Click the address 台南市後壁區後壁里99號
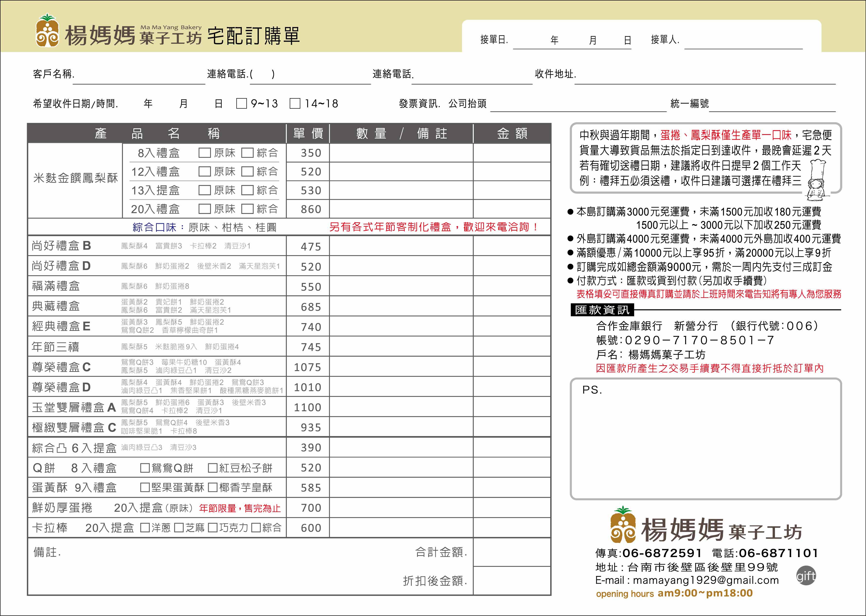This screenshot has width=866, height=616. [703, 567]
